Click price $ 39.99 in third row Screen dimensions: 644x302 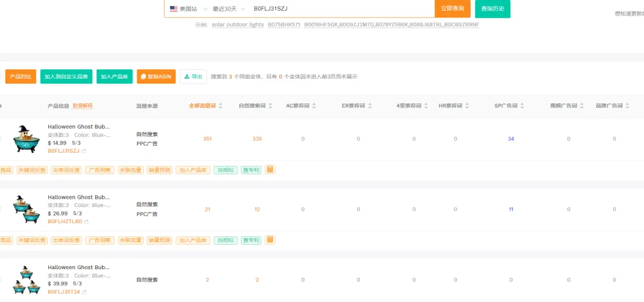(57, 283)
